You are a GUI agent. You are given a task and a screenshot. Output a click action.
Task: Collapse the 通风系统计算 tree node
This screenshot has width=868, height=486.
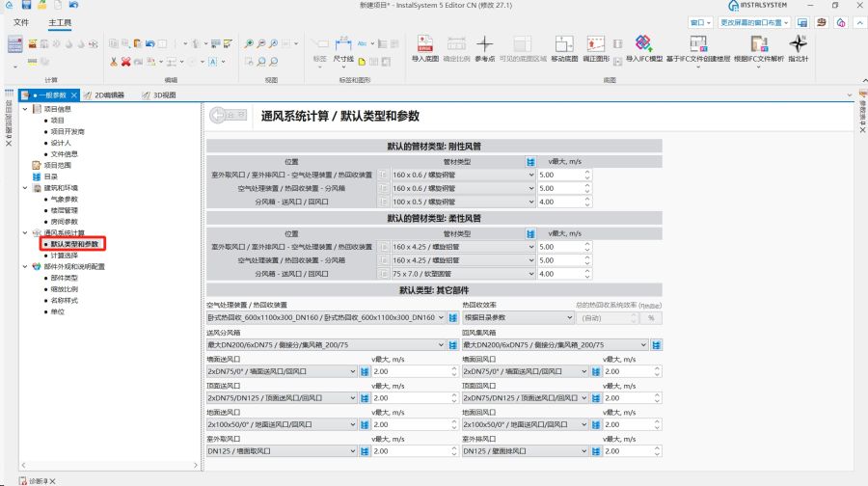[x=26, y=233]
